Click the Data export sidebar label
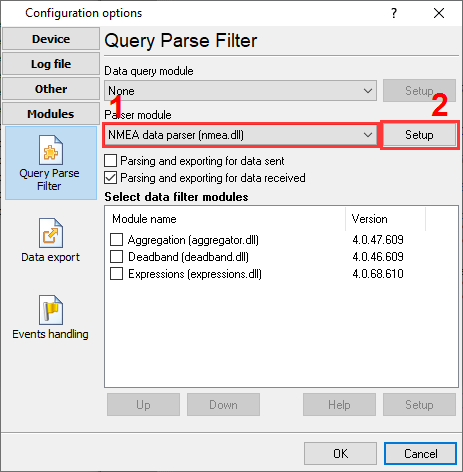Screen dimensions: 463x472 click(x=51, y=257)
